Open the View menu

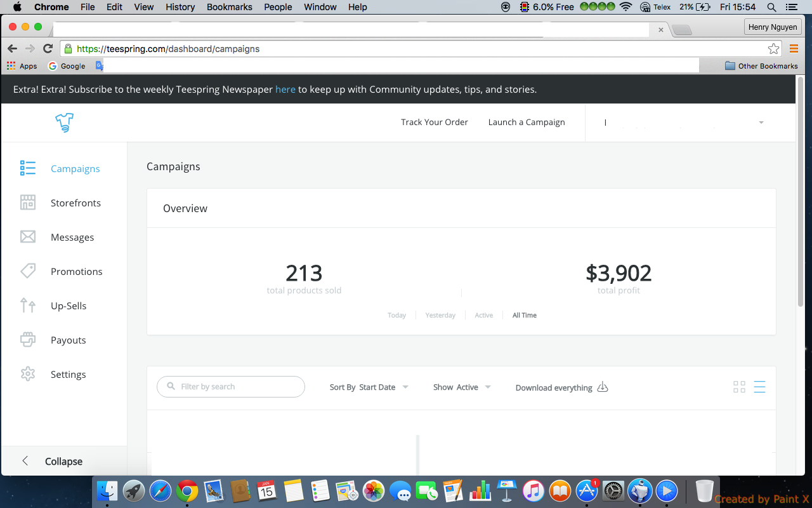click(x=144, y=7)
